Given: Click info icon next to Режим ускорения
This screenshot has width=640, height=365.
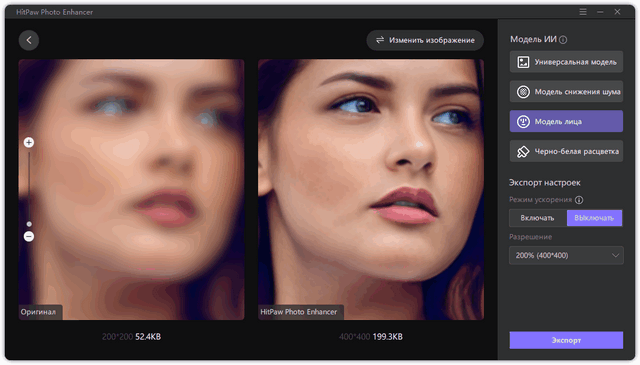Looking at the screenshot, I should (579, 200).
